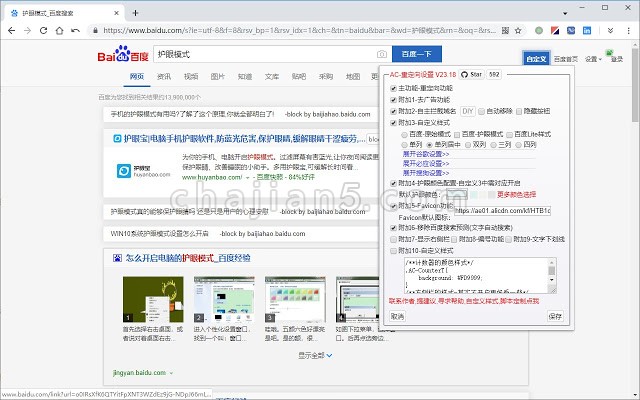Toggle the 附加3-自定义样式 checkbox

coord(393,123)
